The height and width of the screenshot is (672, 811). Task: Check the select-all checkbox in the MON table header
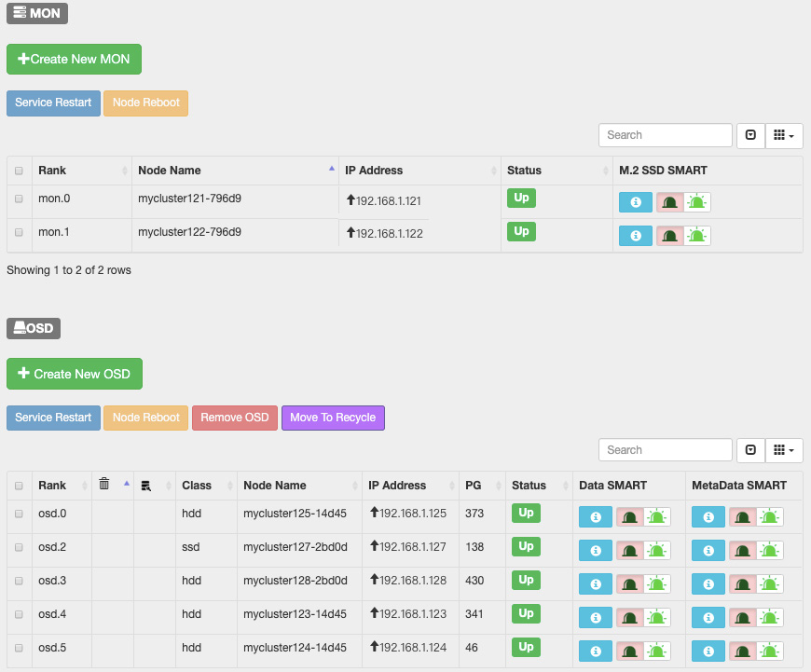coord(19,171)
